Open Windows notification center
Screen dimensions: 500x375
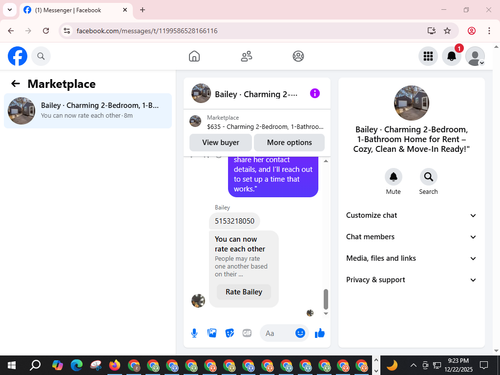click(x=484, y=365)
